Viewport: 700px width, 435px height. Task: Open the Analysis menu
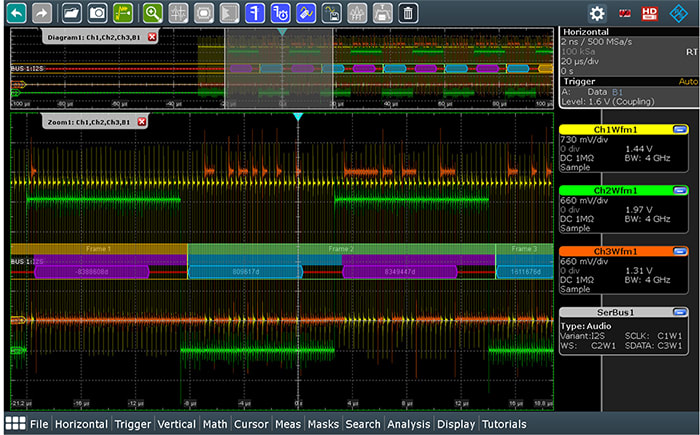(x=408, y=424)
